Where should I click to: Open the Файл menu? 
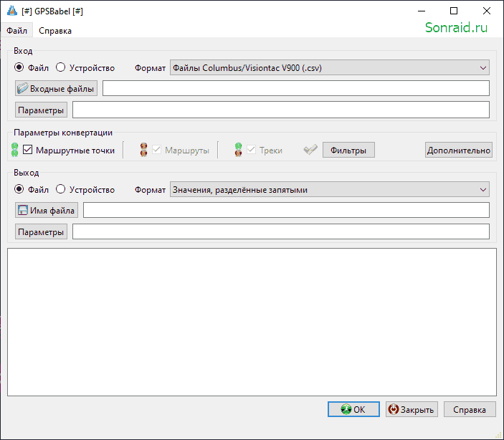16,31
